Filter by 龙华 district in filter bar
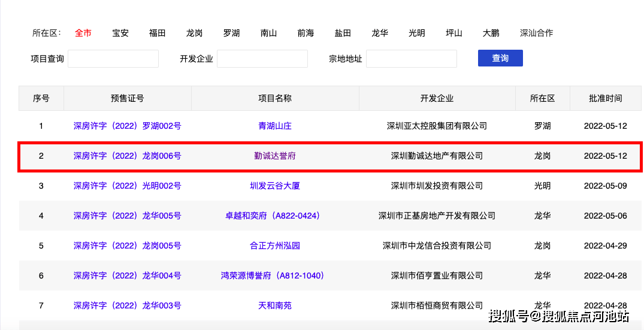Viewport: 644px width, 330px height. (x=380, y=33)
